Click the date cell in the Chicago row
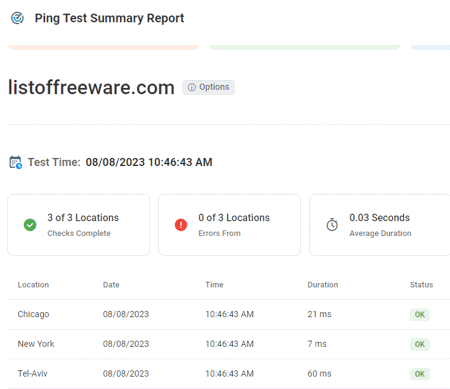 [x=126, y=314]
